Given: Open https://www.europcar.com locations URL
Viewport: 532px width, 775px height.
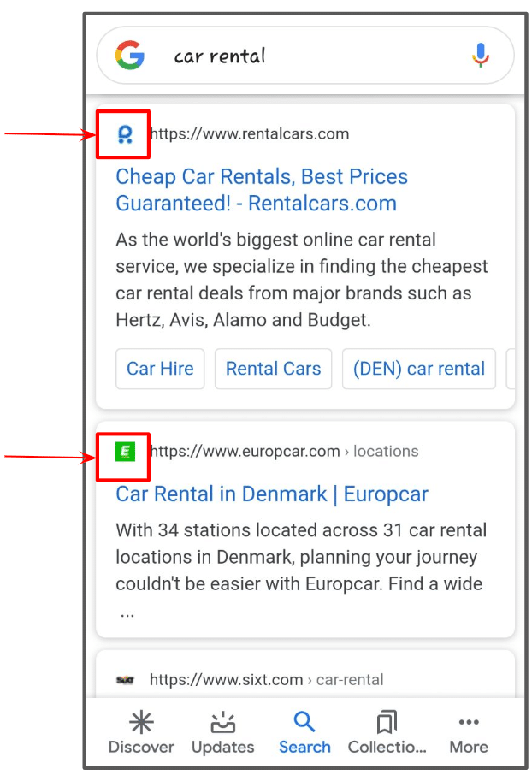Looking at the screenshot, I should 284,452.
